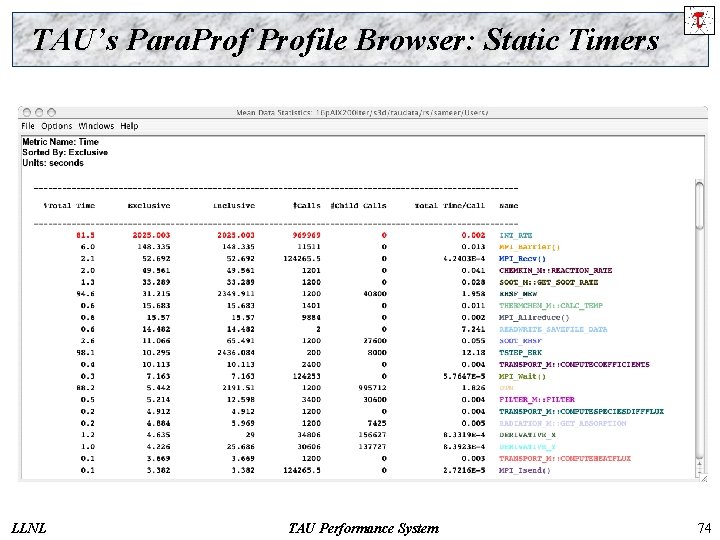Click the scrollbar down arrow
720x540 pixels.
(699, 471)
